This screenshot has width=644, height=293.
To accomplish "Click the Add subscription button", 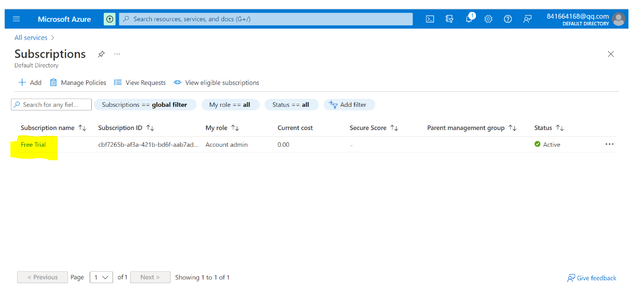I will (x=30, y=82).
